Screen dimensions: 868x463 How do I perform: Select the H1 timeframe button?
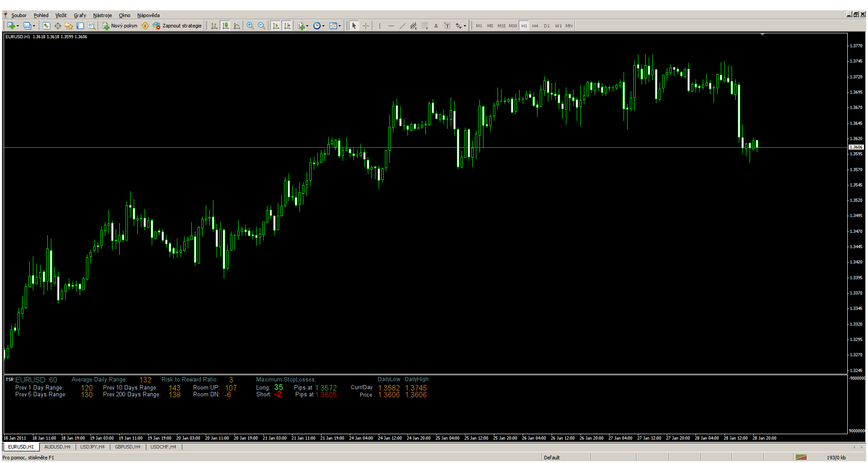pyautogui.click(x=524, y=26)
